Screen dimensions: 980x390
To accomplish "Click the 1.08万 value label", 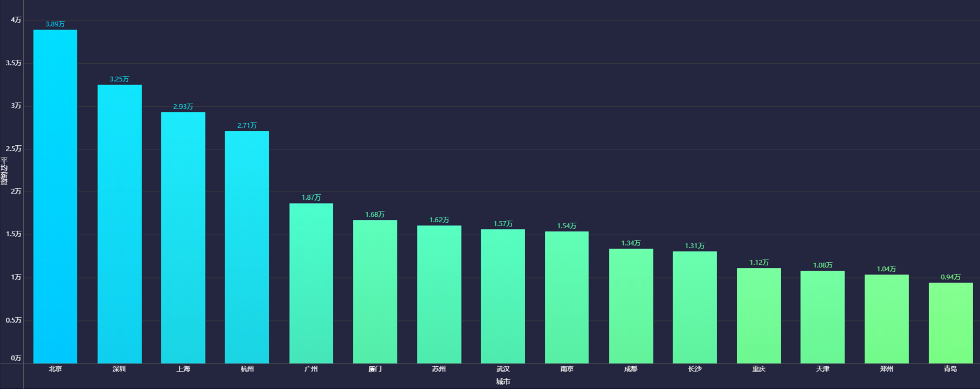I will click(823, 265).
